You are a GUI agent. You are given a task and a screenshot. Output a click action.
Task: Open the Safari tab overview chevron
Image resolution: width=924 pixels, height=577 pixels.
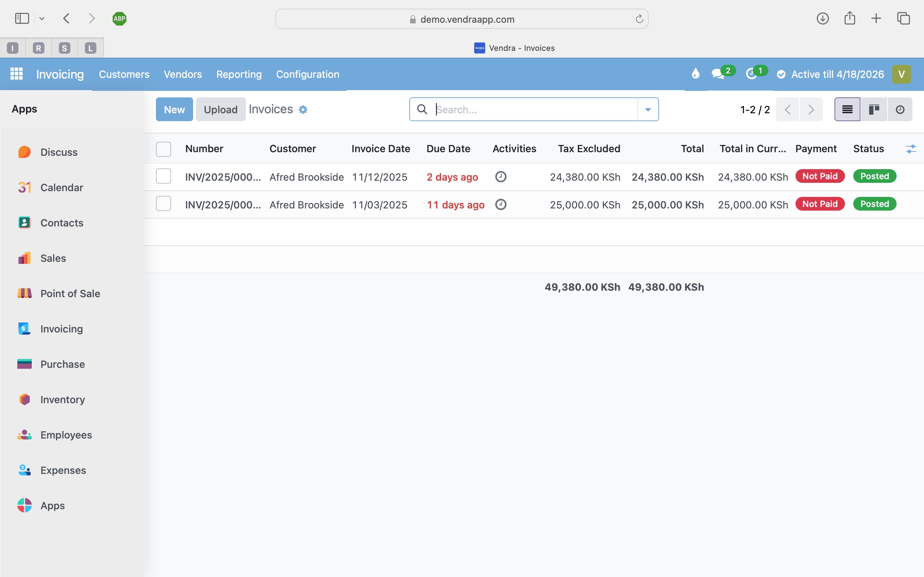pyautogui.click(x=42, y=18)
